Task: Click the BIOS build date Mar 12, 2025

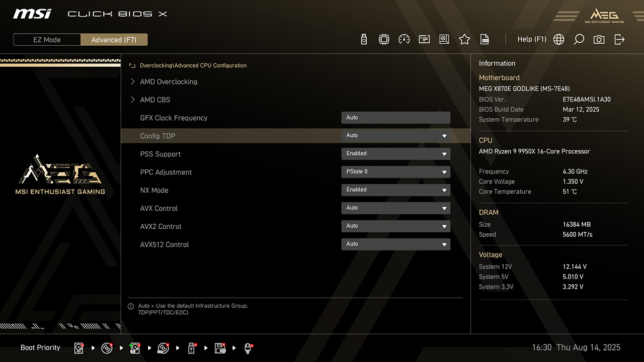Action: click(x=581, y=110)
